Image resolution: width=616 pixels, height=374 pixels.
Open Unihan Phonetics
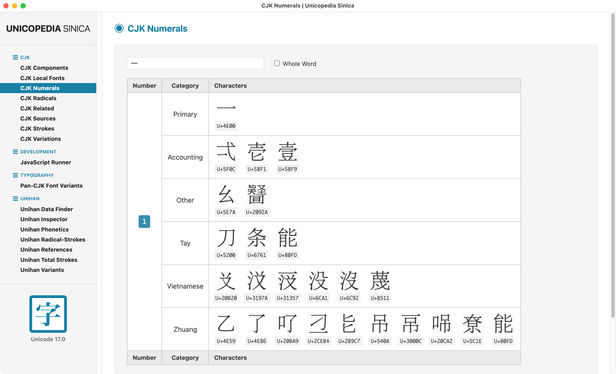click(x=44, y=229)
